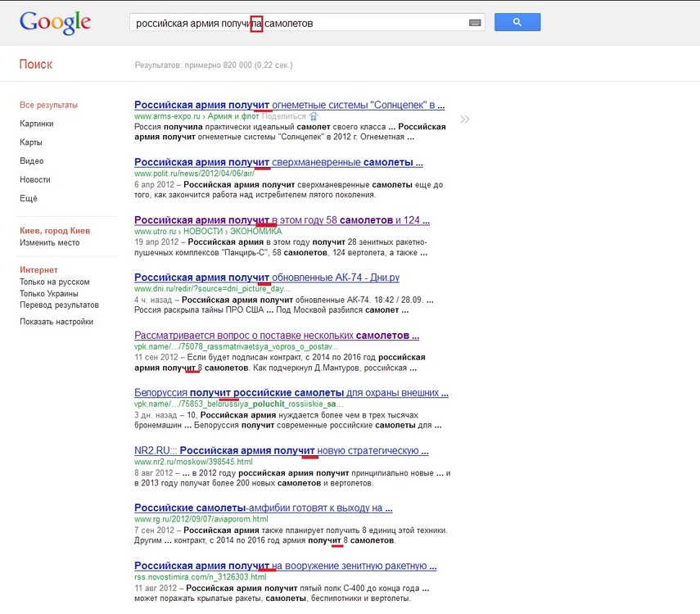Open www.arms-expo.ru breadcrumb Армия и флот
The height and width of the screenshot is (614, 700).
[x=233, y=116]
